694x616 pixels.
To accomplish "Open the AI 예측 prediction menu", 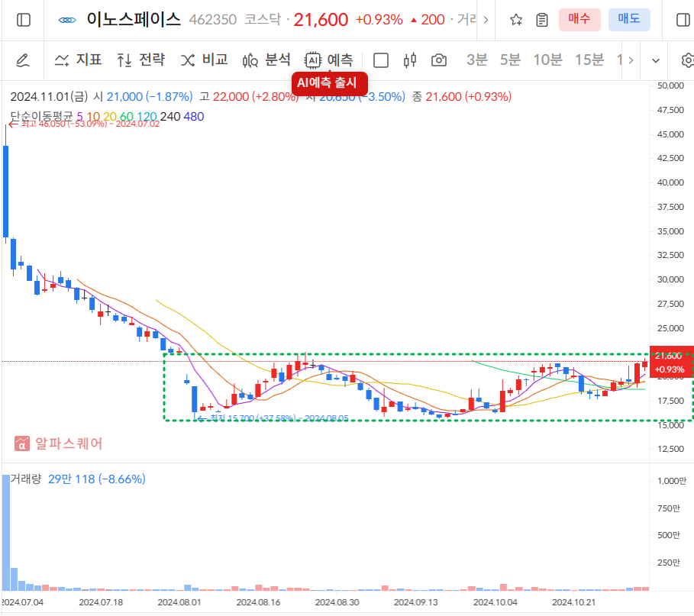I will coord(329,60).
